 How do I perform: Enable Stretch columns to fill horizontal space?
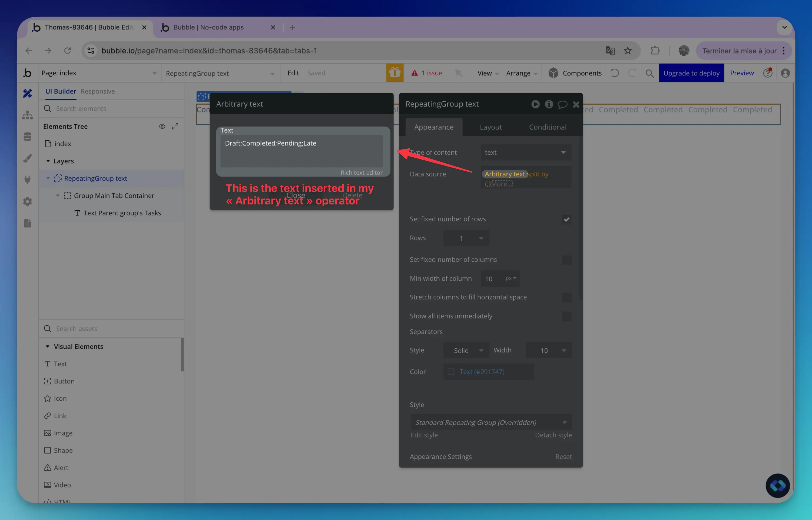click(566, 297)
